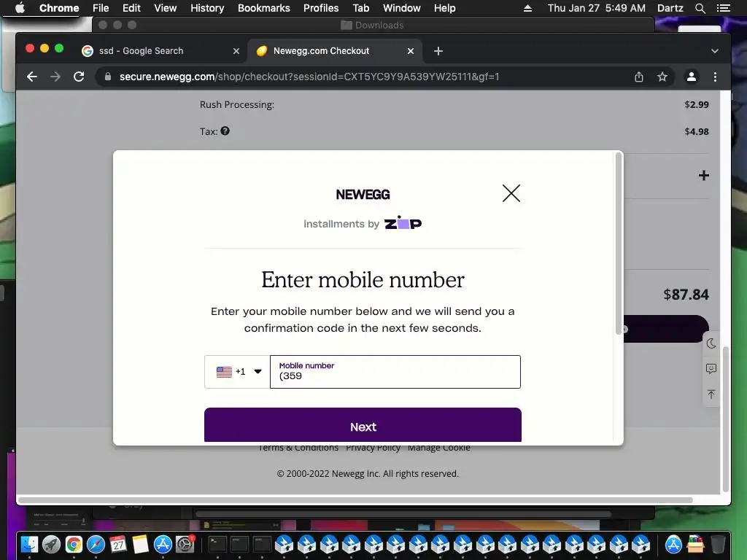Screen dimensions: 747x560
Task: Open Control Center menu bar icon
Action: [x=723, y=8]
